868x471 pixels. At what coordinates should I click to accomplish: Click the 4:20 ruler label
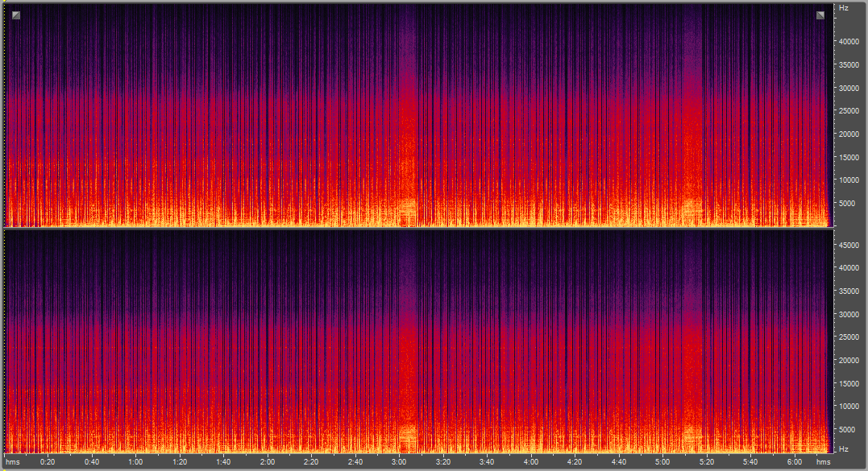pyautogui.click(x=575, y=462)
